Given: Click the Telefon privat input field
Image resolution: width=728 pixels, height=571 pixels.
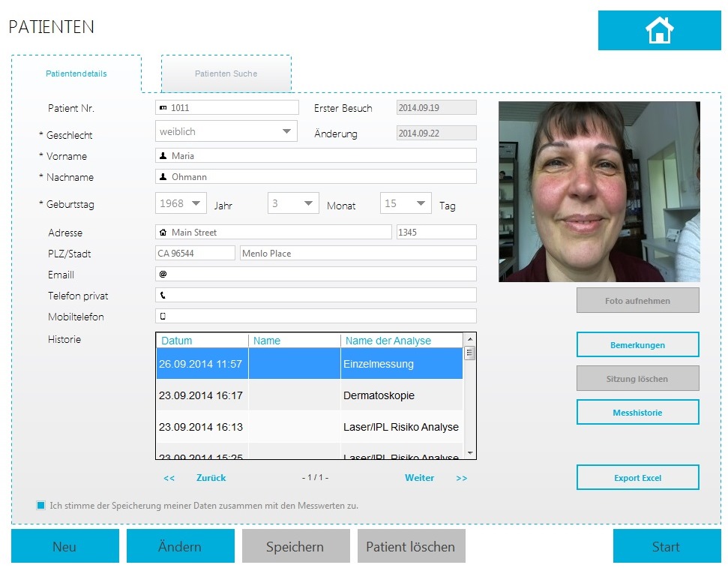Looking at the screenshot, I should click(316, 295).
